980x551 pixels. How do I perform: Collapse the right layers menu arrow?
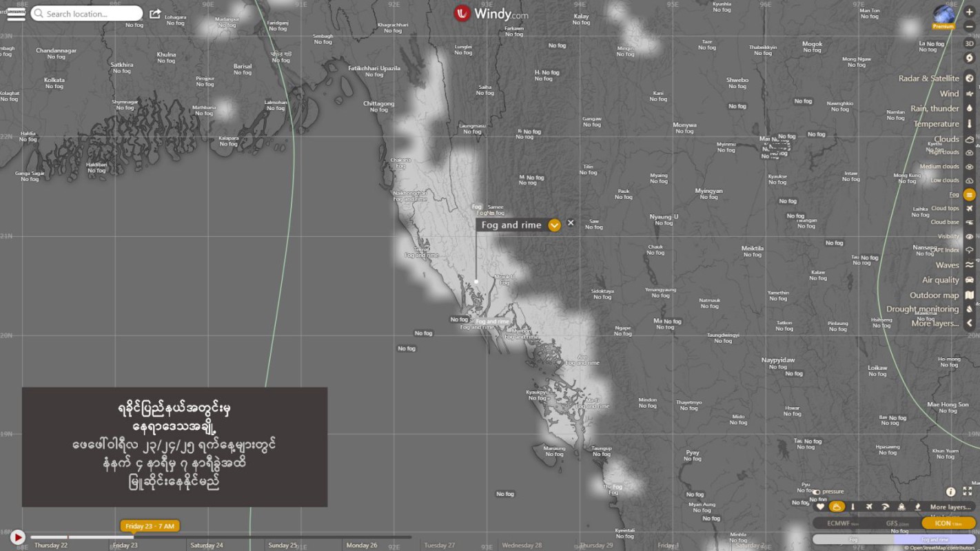(x=970, y=323)
